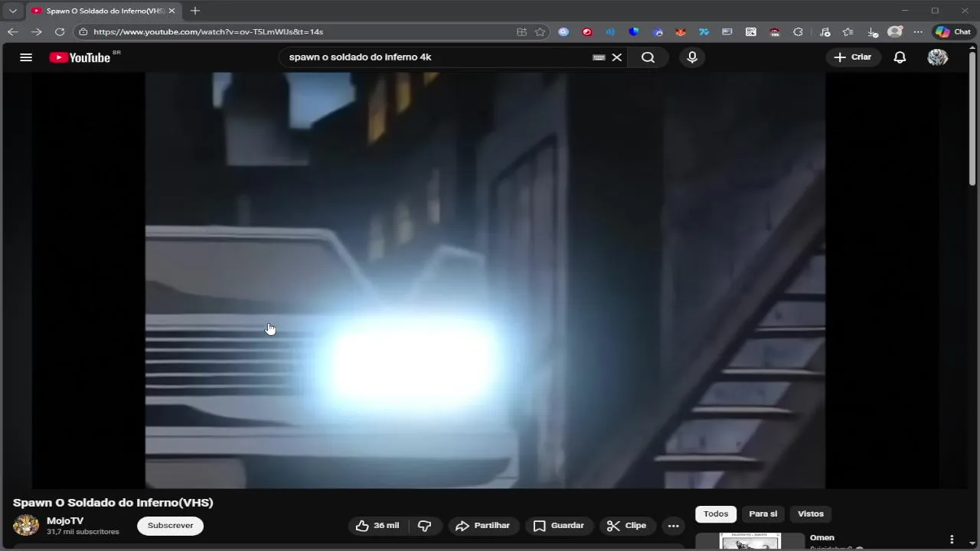The width and height of the screenshot is (980, 551).
Task: Open the Favorites list icon
Action: pos(848,32)
